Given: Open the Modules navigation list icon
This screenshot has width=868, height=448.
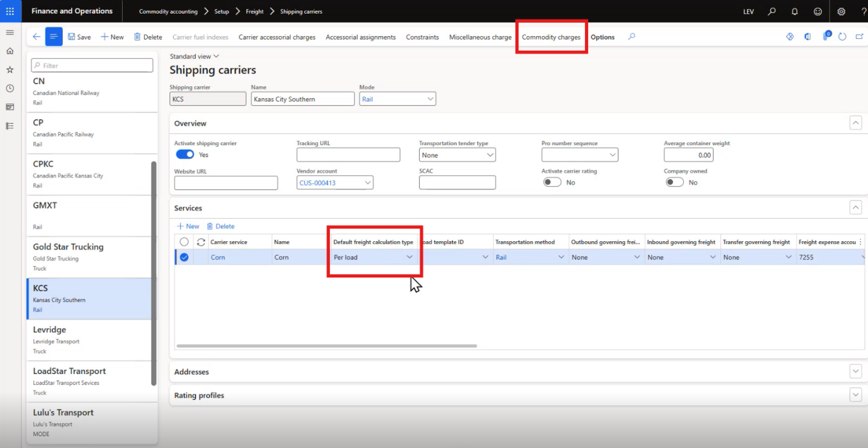Looking at the screenshot, I should point(10,125).
